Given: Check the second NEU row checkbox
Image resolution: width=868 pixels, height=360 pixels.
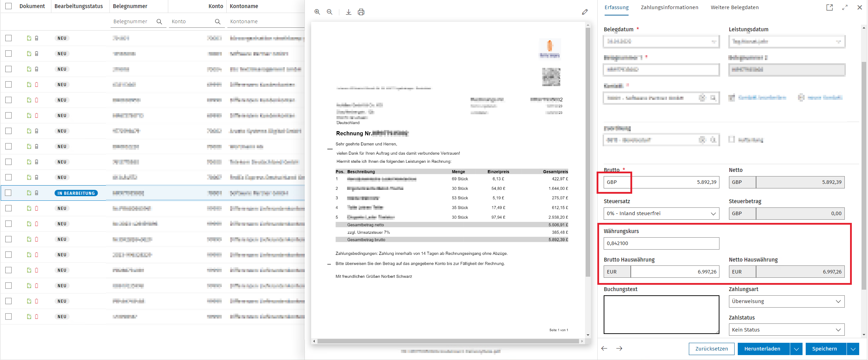Looking at the screenshot, I should 8,53.
